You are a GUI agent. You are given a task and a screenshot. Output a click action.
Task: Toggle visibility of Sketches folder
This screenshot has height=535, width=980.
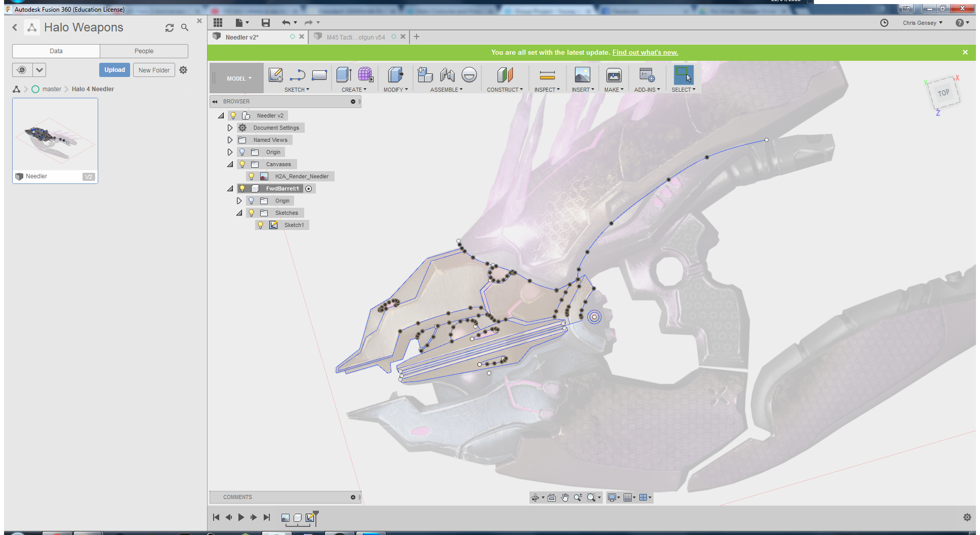pyautogui.click(x=252, y=213)
